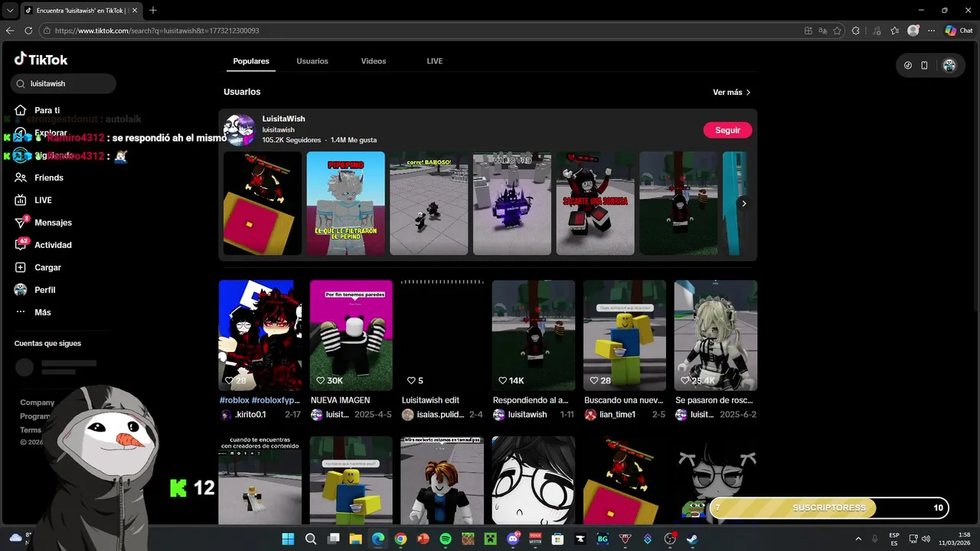Image resolution: width=980 pixels, height=551 pixels.
Task: Open the 'SACANTE UNA SONRISA' video thumbnail
Action: (x=595, y=204)
